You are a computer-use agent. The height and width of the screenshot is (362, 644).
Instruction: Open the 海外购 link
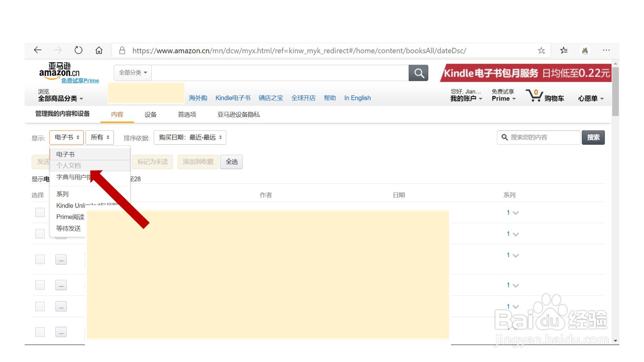(198, 98)
